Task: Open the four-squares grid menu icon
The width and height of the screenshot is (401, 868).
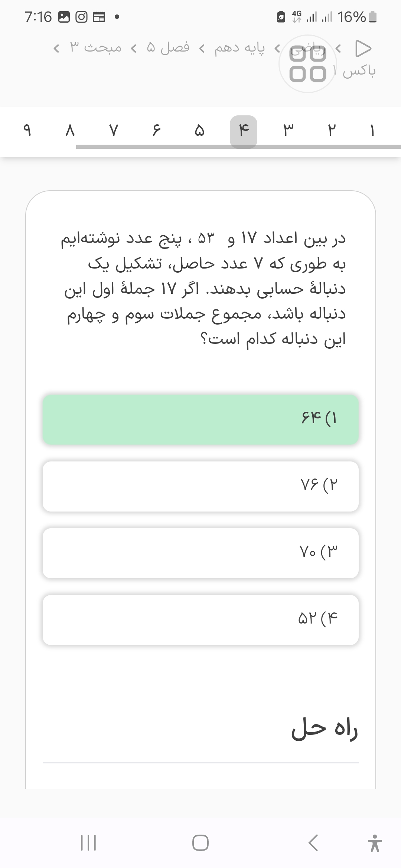Action: pyautogui.click(x=308, y=63)
